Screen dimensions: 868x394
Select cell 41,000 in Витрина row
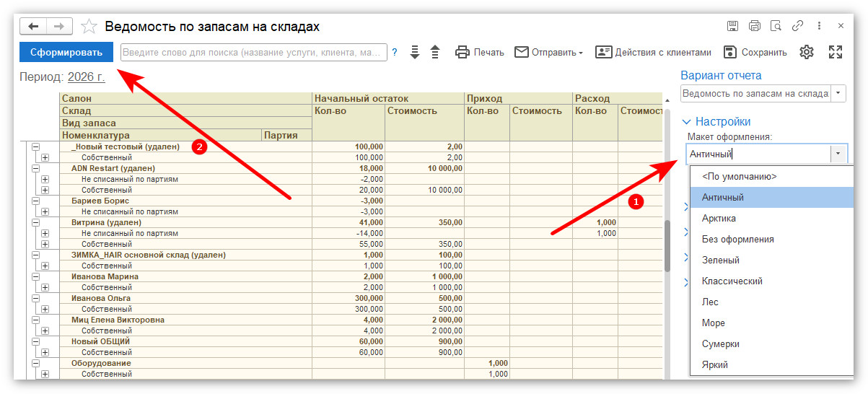(x=349, y=222)
